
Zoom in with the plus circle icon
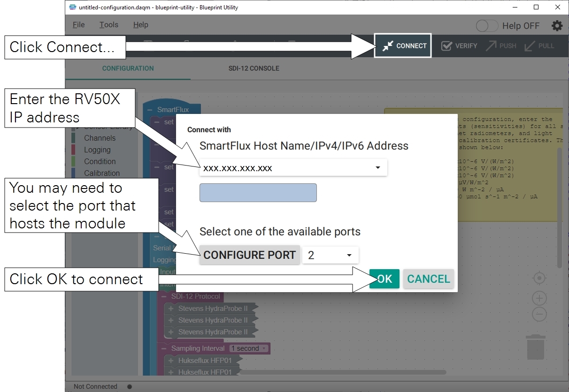click(x=539, y=298)
